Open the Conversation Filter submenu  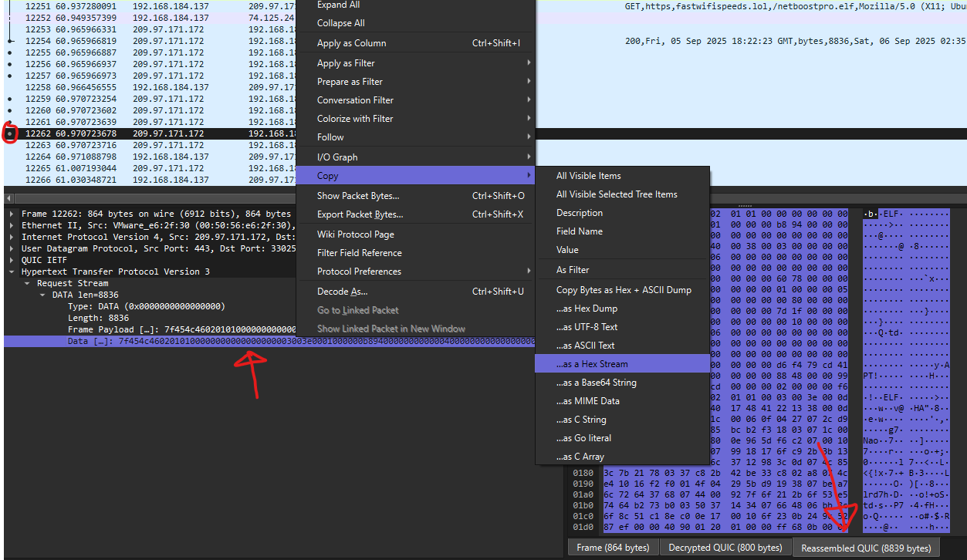tap(415, 100)
